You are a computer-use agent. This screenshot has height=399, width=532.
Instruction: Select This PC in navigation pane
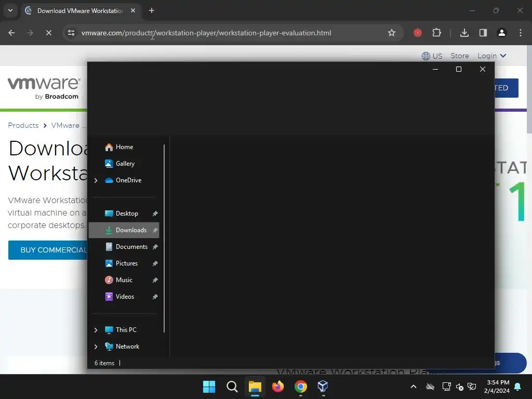tap(126, 330)
